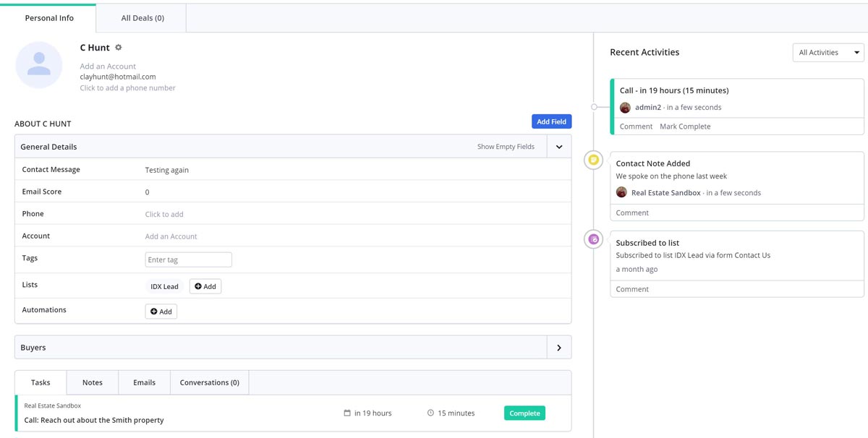Click the calendar icon beside 'in 19 hours'
This screenshot has width=868, height=438.
pos(347,413)
